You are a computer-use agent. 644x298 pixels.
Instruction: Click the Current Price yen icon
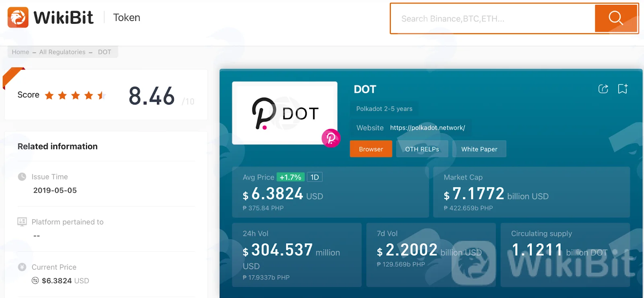[x=22, y=267]
